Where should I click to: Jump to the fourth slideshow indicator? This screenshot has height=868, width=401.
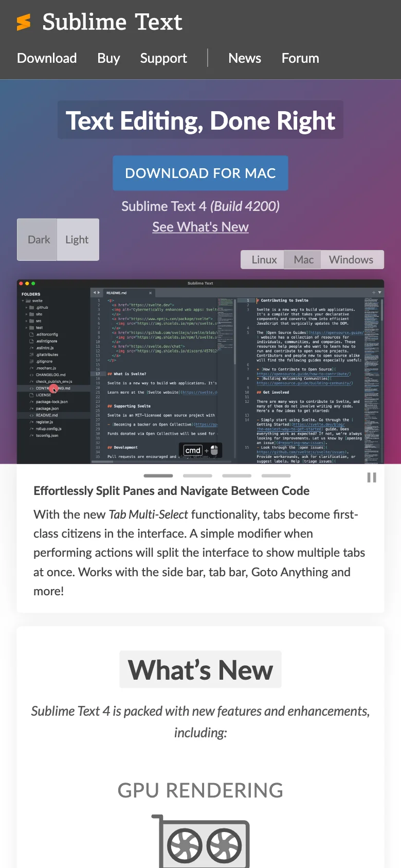pyautogui.click(x=276, y=476)
